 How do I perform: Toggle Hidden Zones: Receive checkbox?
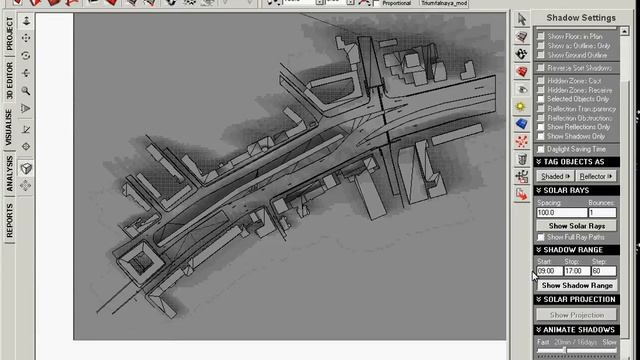[x=541, y=90]
